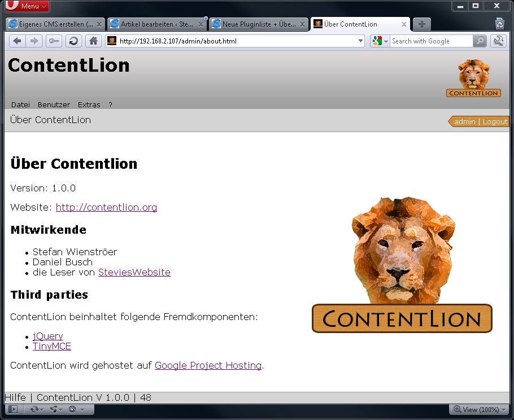Open the jQuery link

[48, 336]
